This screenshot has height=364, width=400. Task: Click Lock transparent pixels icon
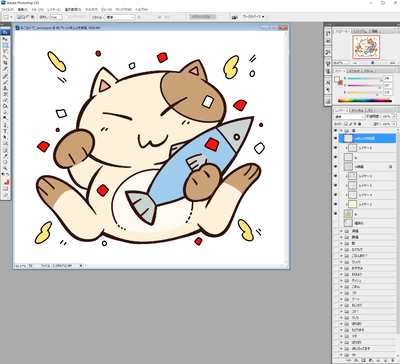point(346,124)
